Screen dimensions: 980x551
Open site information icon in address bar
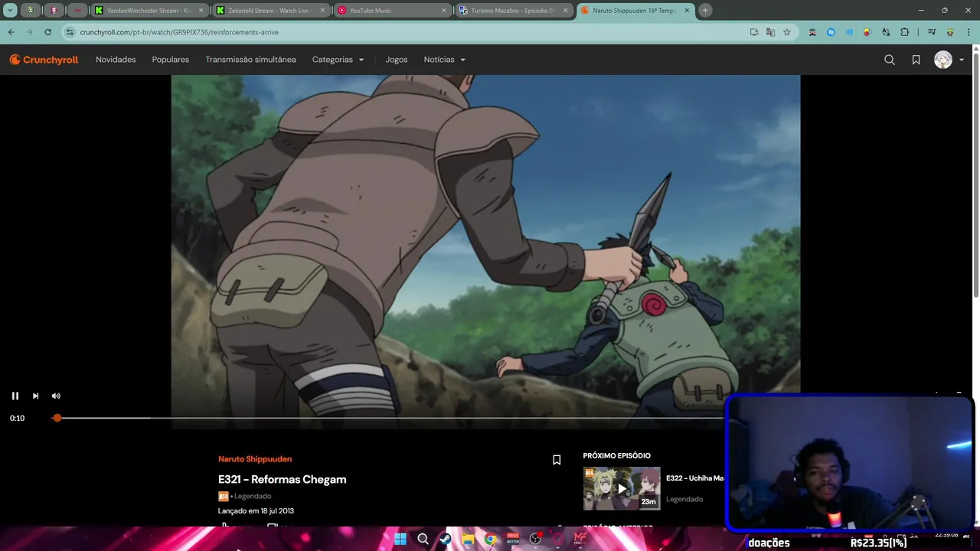(70, 32)
